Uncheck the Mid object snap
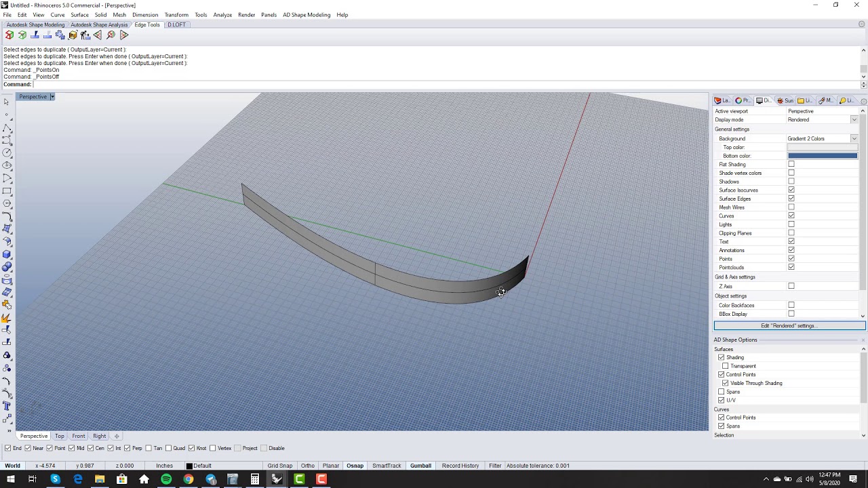Image resolution: width=868 pixels, height=488 pixels. click(73, 448)
